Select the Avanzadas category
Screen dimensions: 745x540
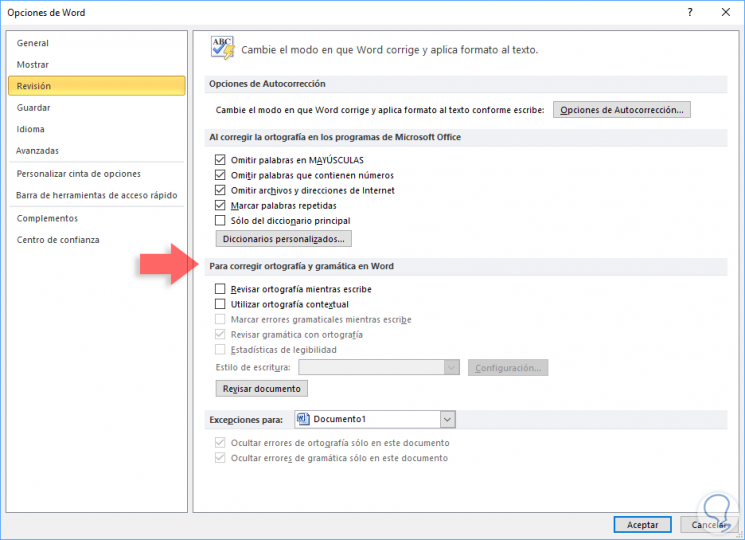pos(97,151)
